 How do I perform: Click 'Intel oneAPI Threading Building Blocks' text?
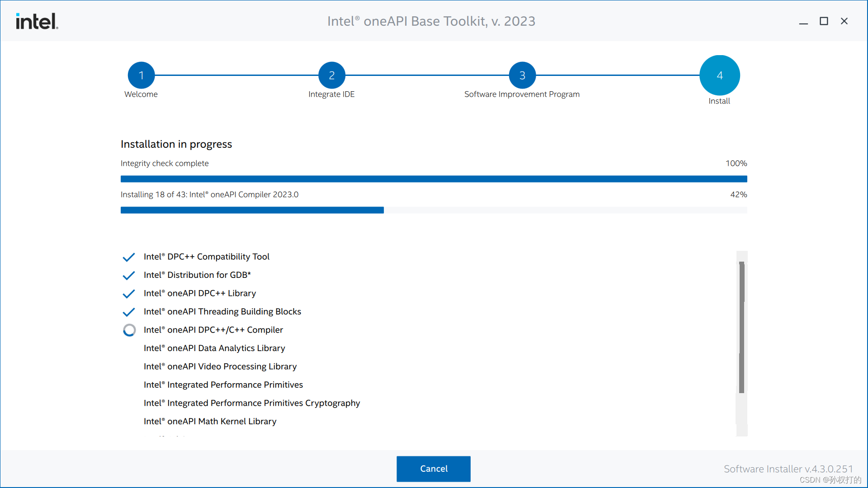coord(222,311)
